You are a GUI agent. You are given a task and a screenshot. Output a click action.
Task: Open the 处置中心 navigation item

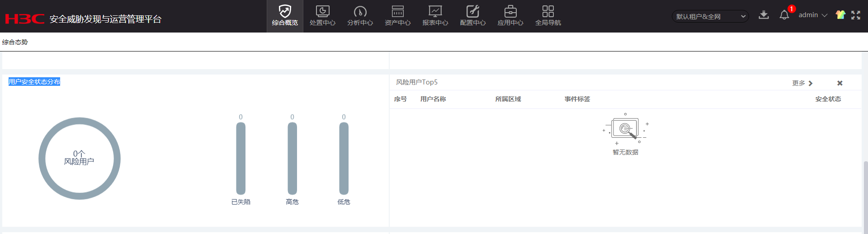click(322, 16)
